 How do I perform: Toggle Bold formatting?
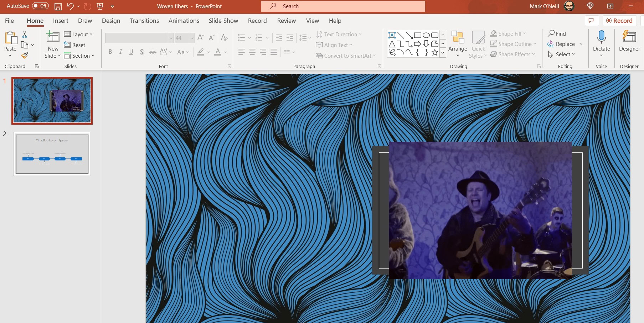[x=110, y=52]
